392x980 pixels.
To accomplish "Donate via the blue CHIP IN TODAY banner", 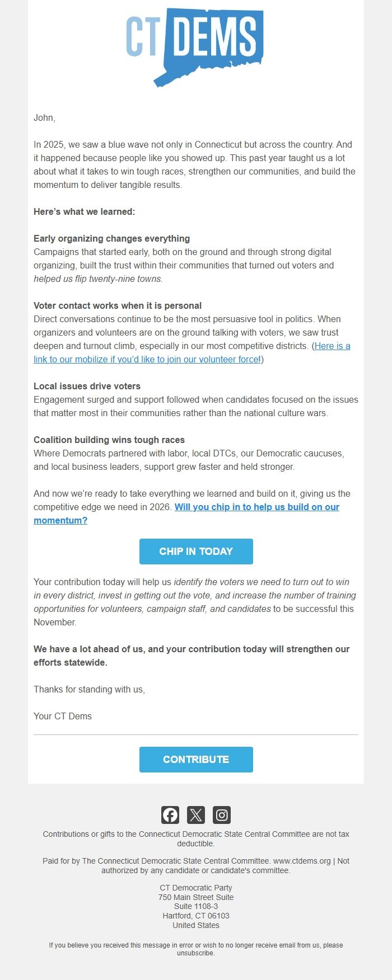I will coord(195,551).
